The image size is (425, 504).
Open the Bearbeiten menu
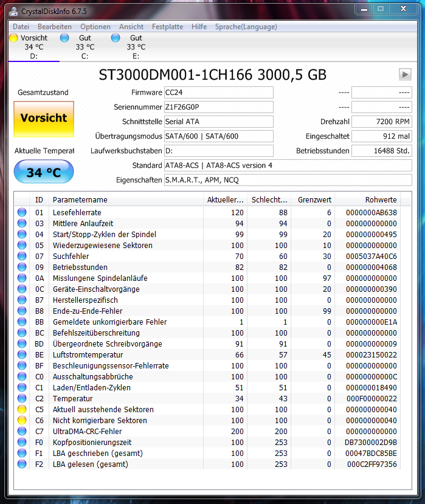click(x=55, y=27)
